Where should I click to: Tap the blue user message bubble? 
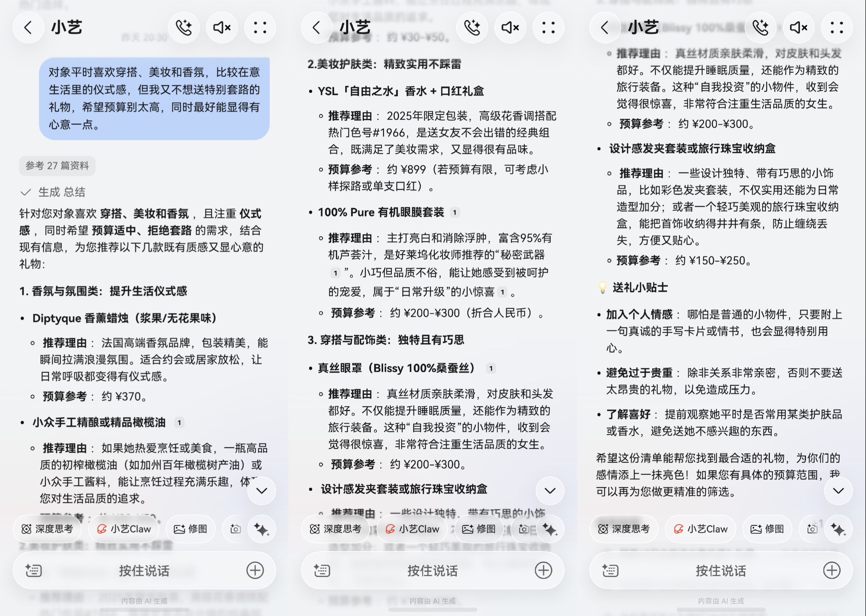[154, 99]
